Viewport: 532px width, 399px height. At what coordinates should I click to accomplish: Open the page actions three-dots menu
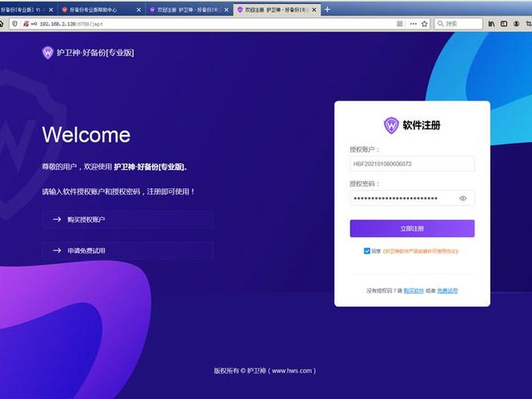(x=413, y=24)
